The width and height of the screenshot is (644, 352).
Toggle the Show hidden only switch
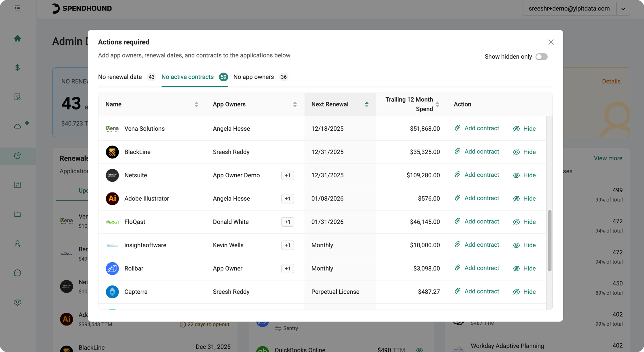pos(541,57)
